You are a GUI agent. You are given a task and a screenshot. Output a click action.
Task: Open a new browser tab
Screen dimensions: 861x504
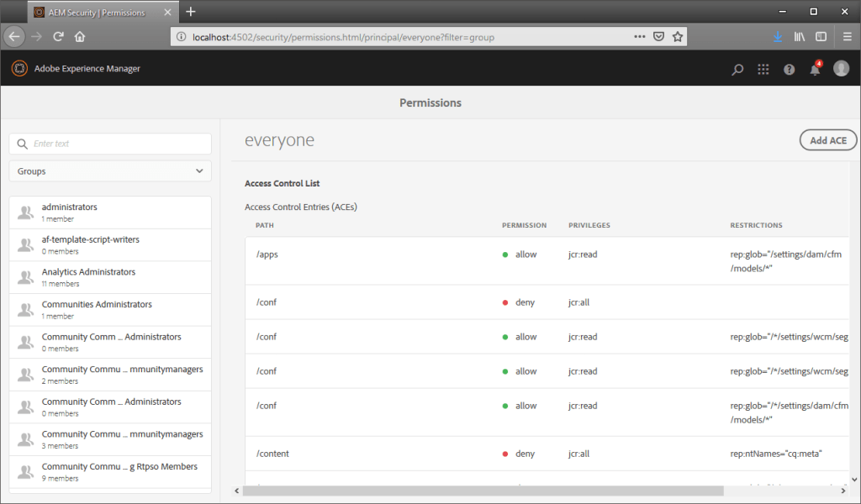[191, 12]
